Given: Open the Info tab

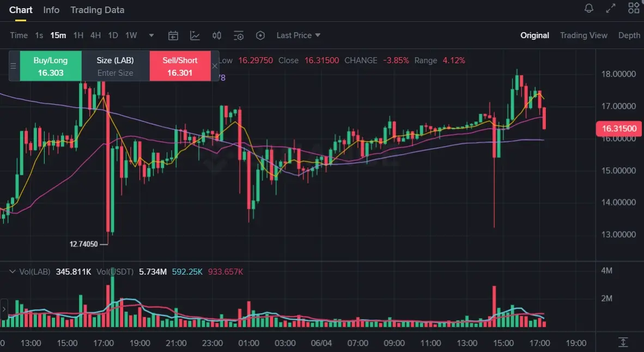Looking at the screenshot, I should 51,10.
